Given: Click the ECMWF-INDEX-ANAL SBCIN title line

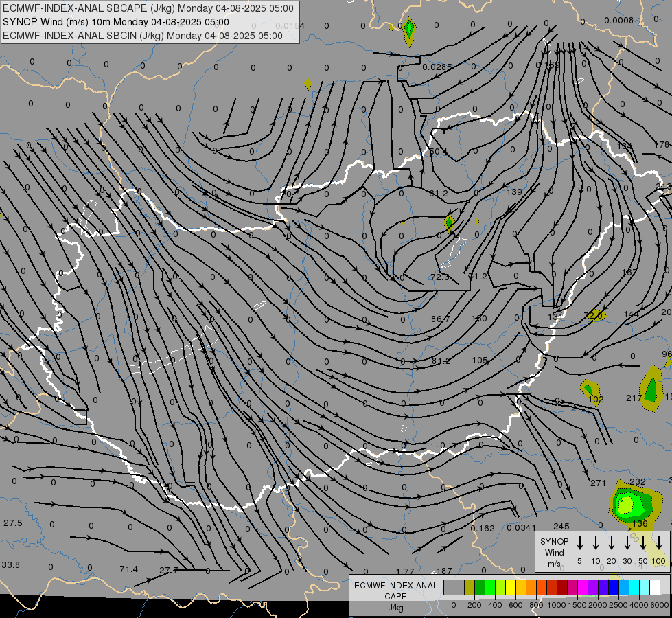Looking at the screenshot, I should (143, 36).
